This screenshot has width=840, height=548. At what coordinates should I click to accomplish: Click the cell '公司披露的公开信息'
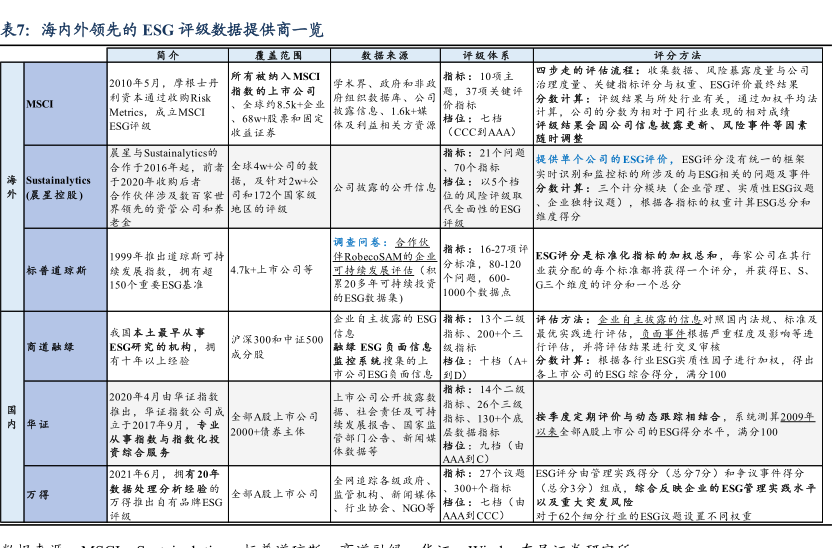[385, 187]
